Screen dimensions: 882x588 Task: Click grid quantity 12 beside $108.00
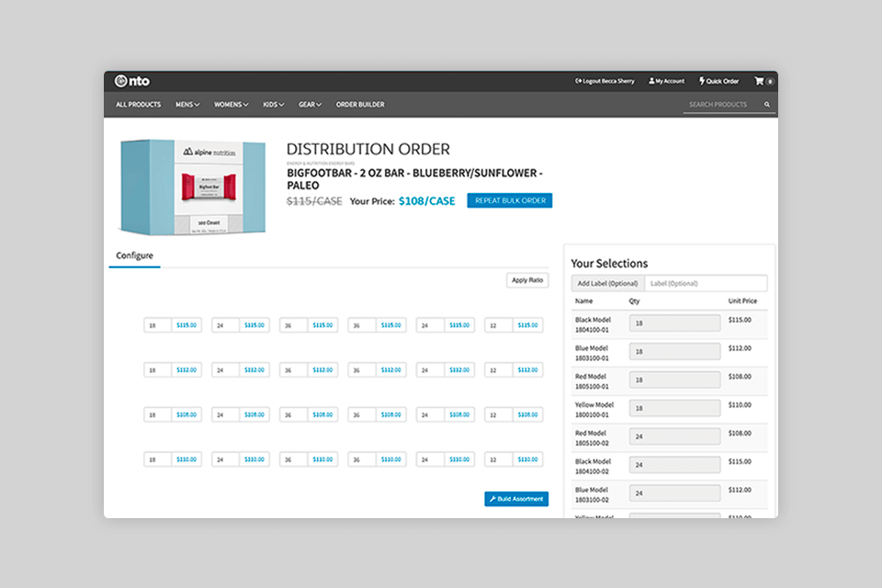pos(498,414)
